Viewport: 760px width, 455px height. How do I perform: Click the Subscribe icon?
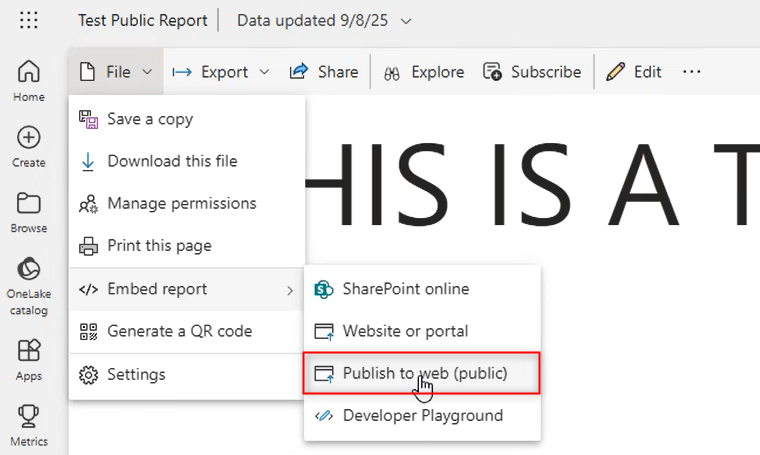point(492,72)
